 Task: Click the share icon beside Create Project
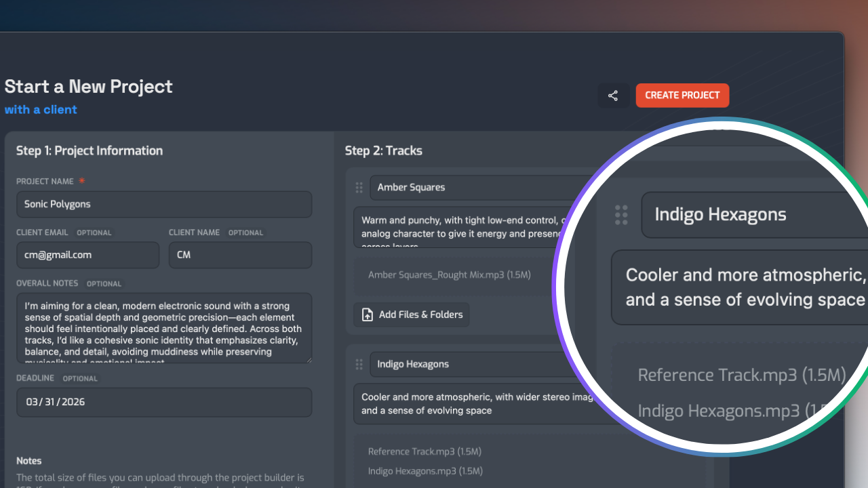pos(613,96)
